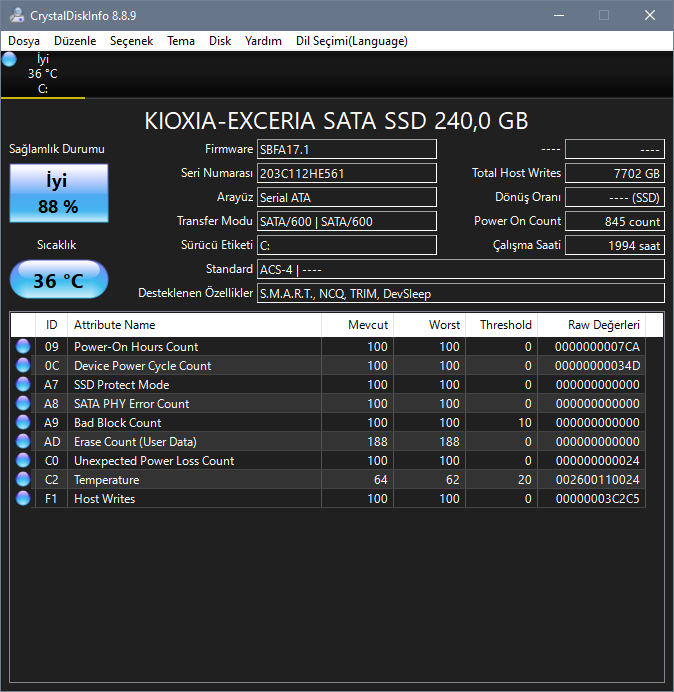Image resolution: width=674 pixels, height=692 pixels.
Task: Click status orb for Erase Count (User Data)
Action: coord(23,441)
